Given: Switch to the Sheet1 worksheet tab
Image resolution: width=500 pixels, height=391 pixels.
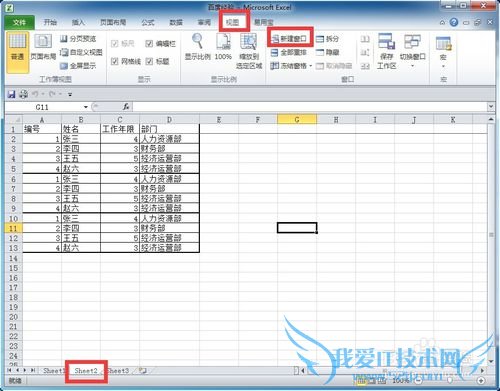Looking at the screenshot, I should coord(53,370).
